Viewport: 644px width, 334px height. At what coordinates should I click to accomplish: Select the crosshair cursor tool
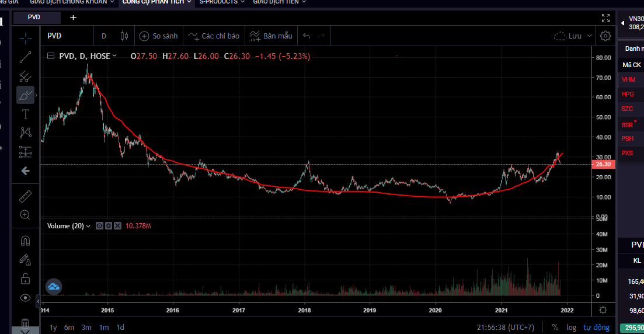tap(25, 39)
